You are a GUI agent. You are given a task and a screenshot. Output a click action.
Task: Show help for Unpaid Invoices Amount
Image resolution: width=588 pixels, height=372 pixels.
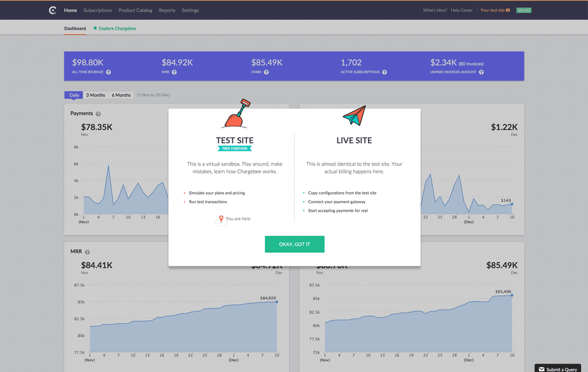481,72
